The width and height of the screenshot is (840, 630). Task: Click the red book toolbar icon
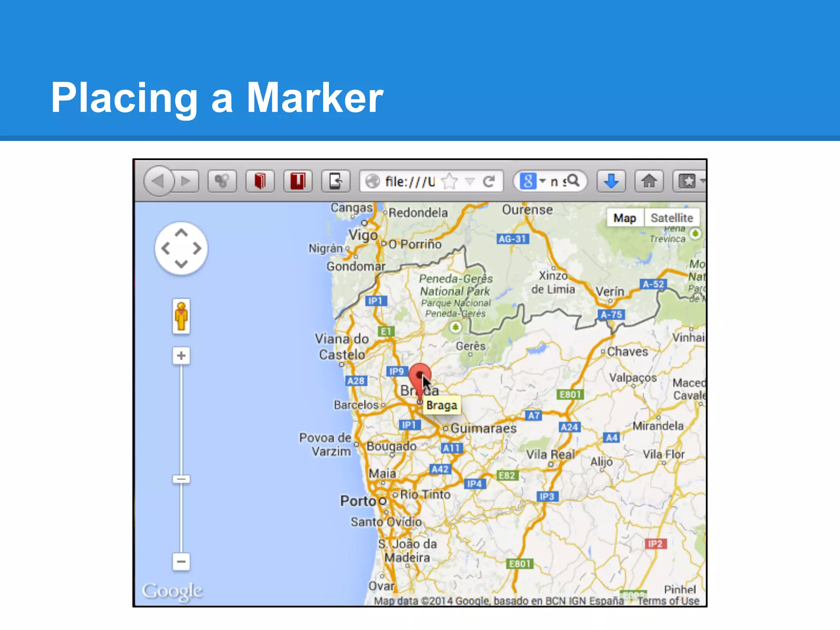(260, 181)
